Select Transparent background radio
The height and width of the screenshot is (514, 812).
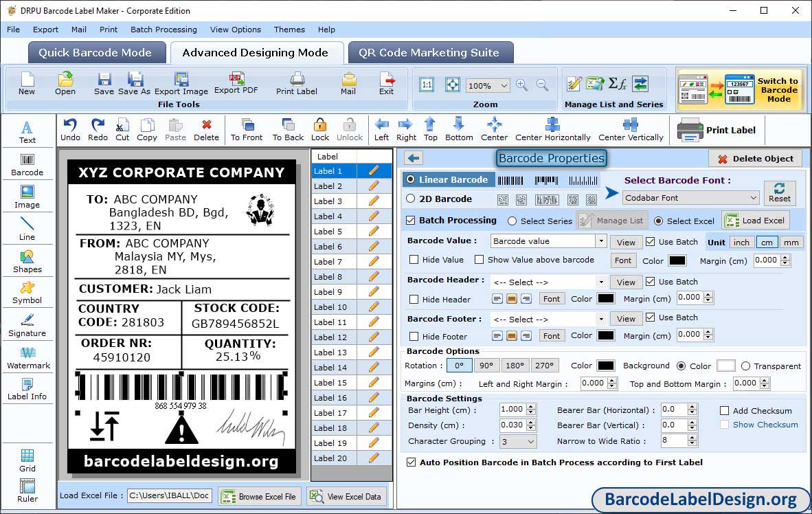746,366
